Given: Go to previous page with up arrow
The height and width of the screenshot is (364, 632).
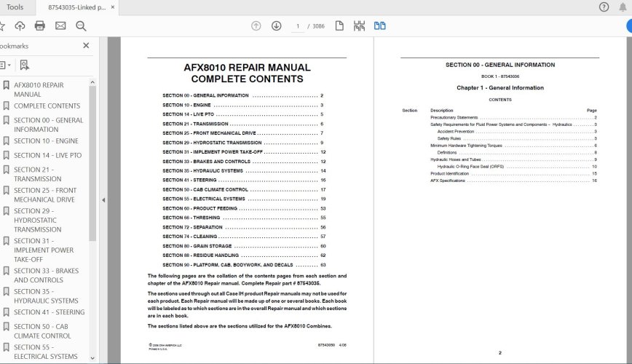Looking at the screenshot, I should (256, 26).
